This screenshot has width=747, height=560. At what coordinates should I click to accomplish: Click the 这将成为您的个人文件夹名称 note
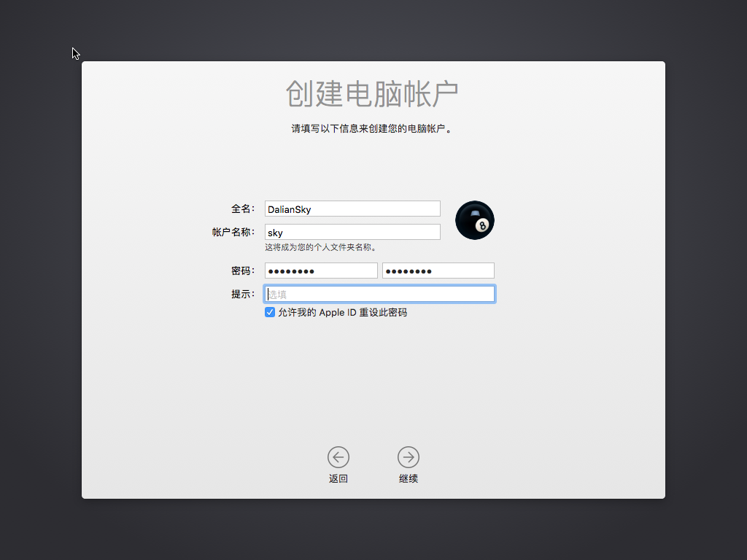pos(320,247)
